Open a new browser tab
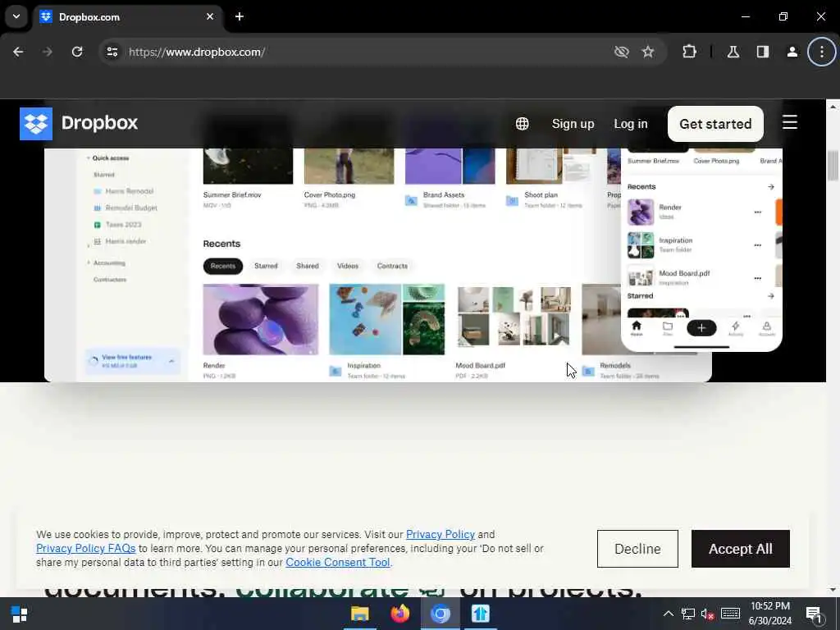Screen dimensions: 840x630 click(x=240, y=16)
